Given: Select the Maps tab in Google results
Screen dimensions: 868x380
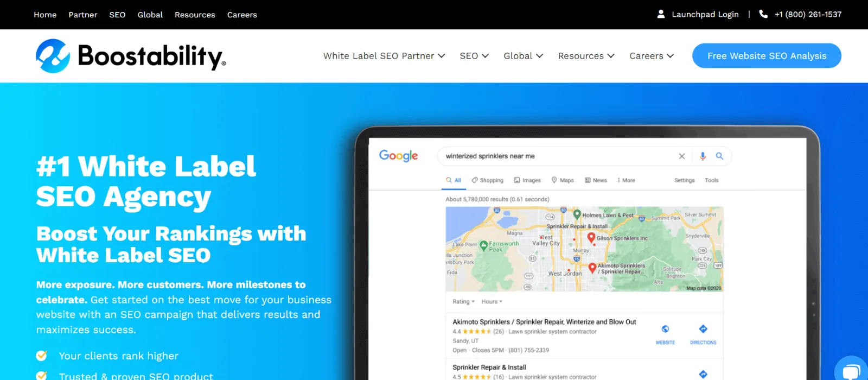Looking at the screenshot, I should pyautogui.click(x=563, y=180).
